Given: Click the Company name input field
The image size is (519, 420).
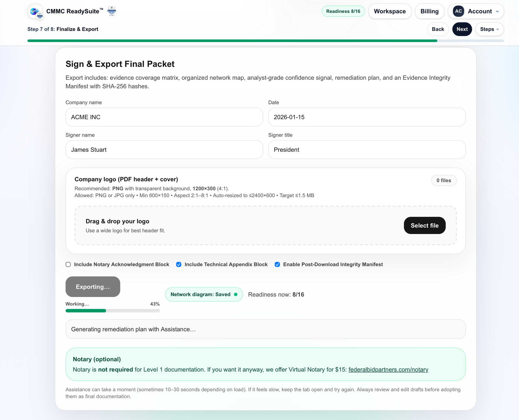Looking at the screenshot, I should tap(164, 117).
